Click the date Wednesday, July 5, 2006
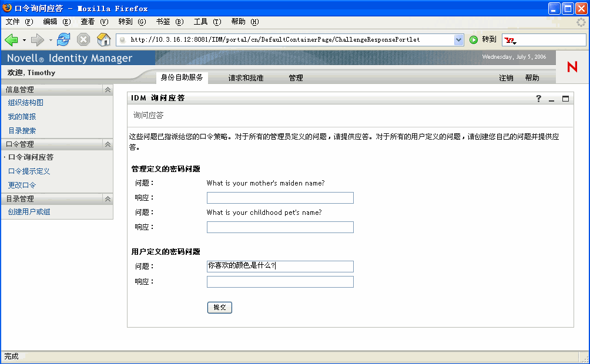Viewport: 590px width, 364px height. tap(514, 57)
